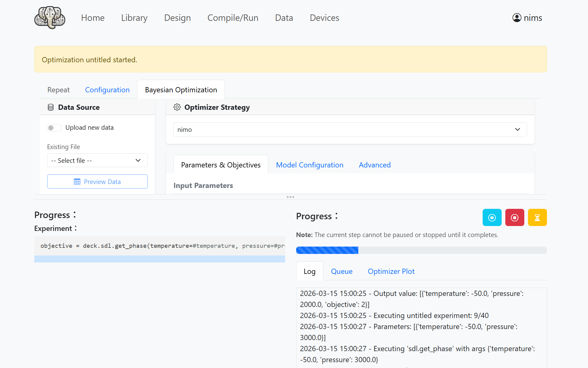Screen dimensions: 588x368
Task: Pause the running optimization
Action: (x=492, y=217)
